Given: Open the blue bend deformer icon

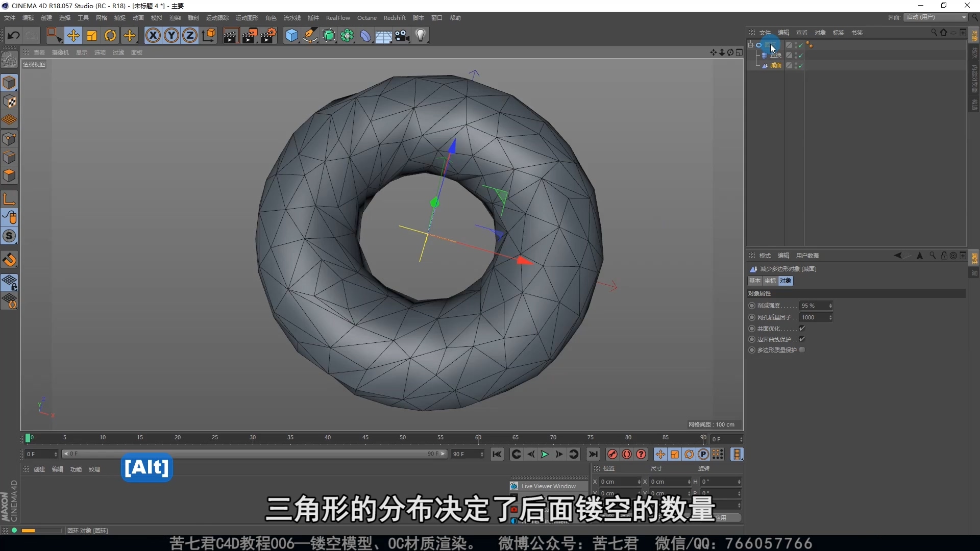Looking at the screenshot, I should [365, 35].
